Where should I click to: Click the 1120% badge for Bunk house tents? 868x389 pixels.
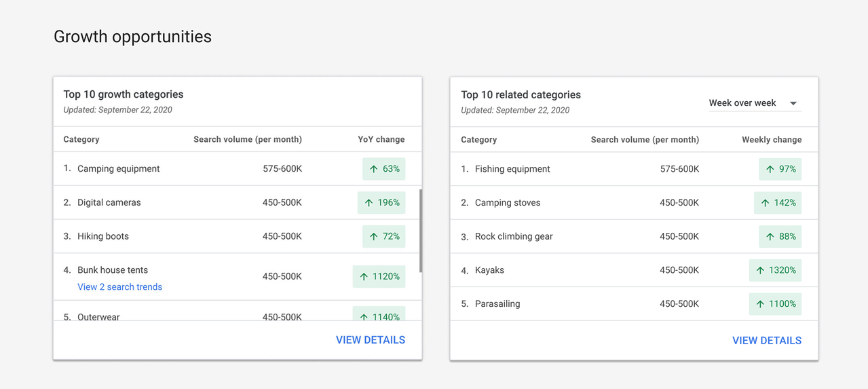(x=379, y=276)
